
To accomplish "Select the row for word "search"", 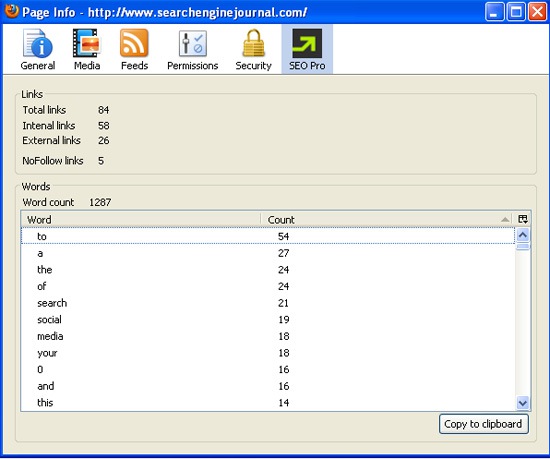I will point(268,303).
